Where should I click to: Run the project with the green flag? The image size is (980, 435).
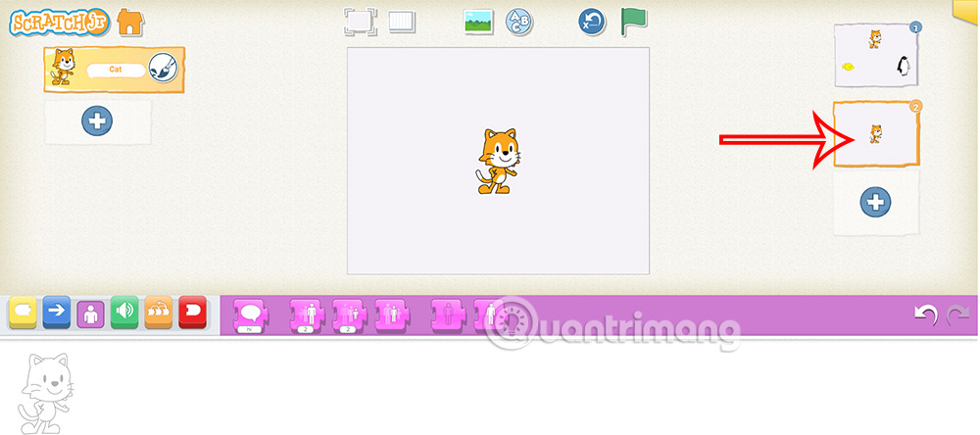point(633,22)
